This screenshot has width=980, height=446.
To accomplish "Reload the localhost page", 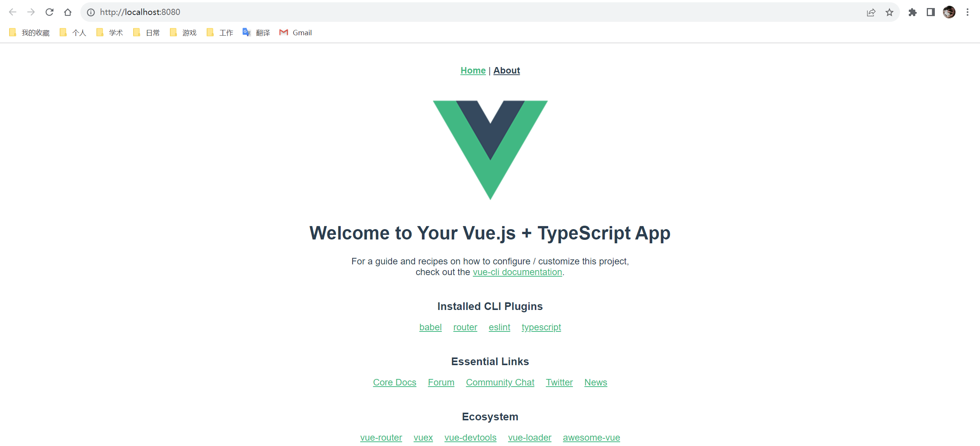I will 49,12.
